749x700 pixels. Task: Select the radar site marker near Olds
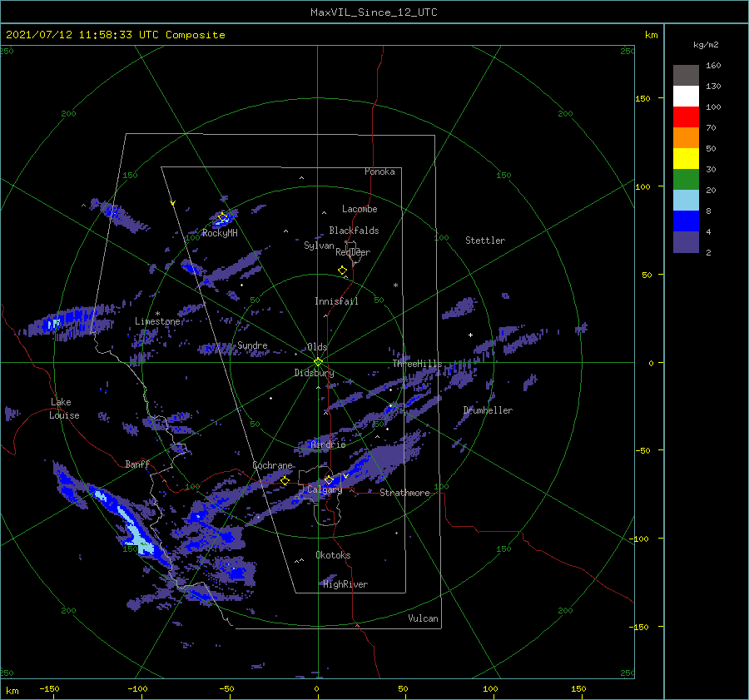[x=318, y=362]
